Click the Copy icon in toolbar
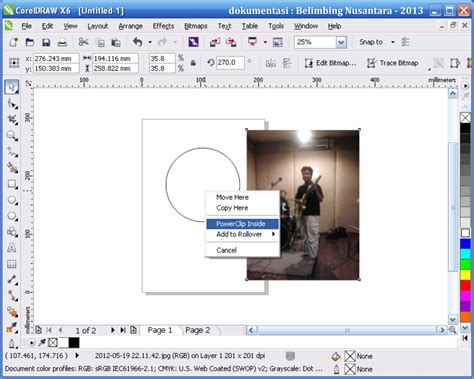Screen dimensions: 474x379 point(100,42)
